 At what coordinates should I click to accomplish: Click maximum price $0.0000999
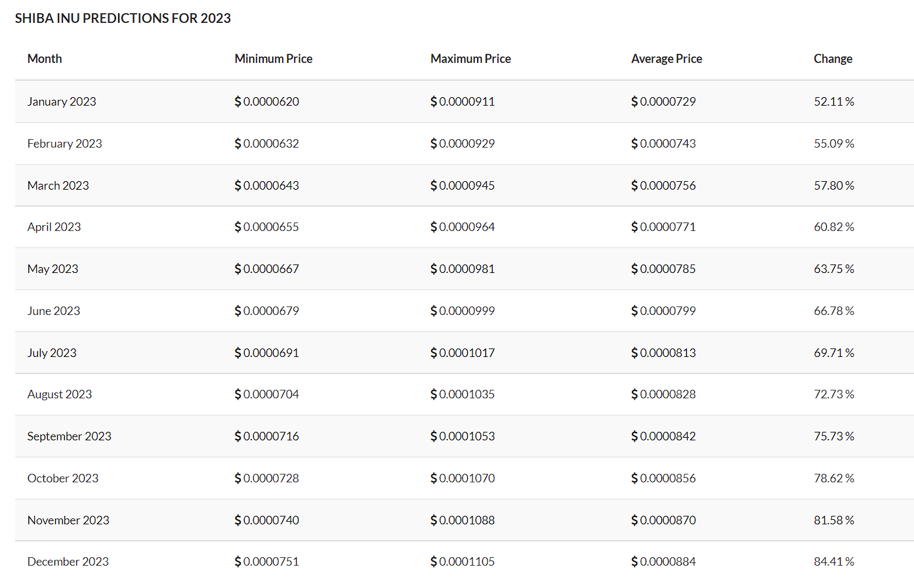(x=463, y=310)
